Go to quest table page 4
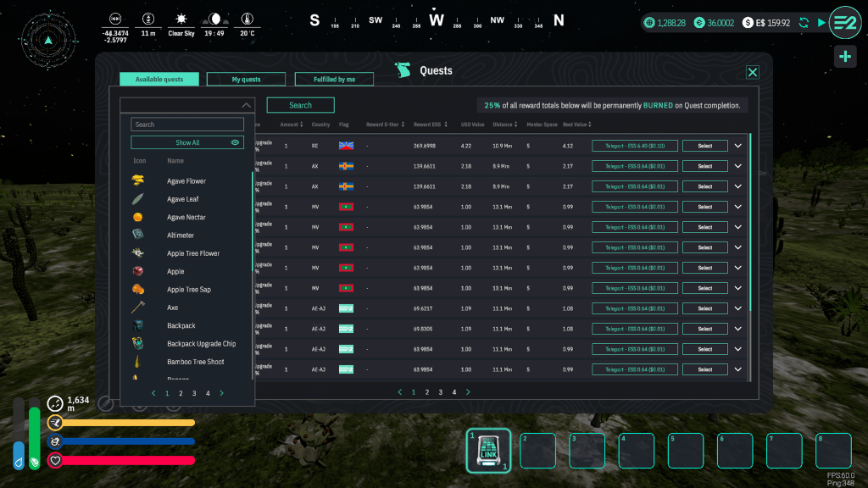The width and height of the screenshot is (868, 488). tap(454, 392)
